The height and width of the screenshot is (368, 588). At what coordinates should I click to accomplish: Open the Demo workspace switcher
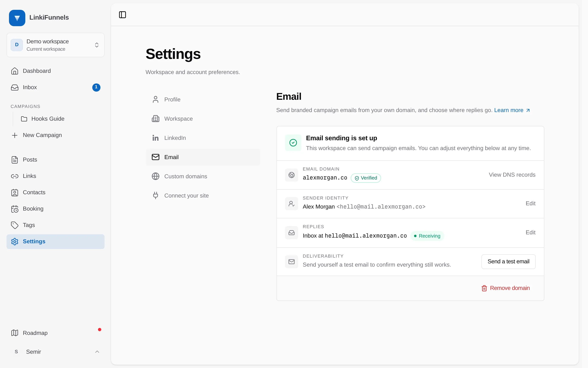click(55, 45)
